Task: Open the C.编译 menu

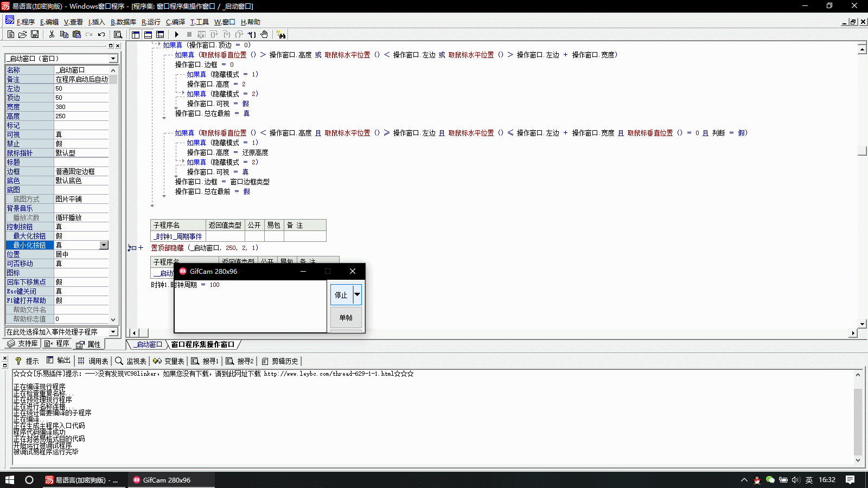Action: (x=175, y=22)
